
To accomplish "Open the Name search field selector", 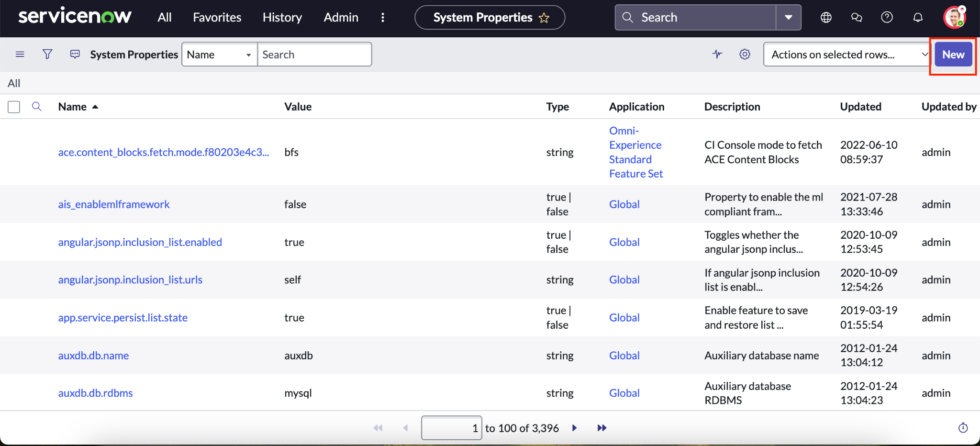I will pos(219,54).
